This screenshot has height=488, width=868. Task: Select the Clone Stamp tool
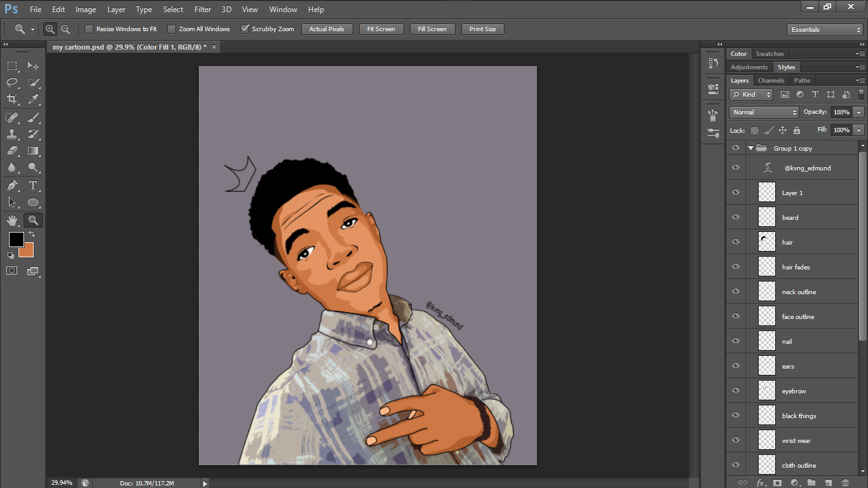pos(12,134)
